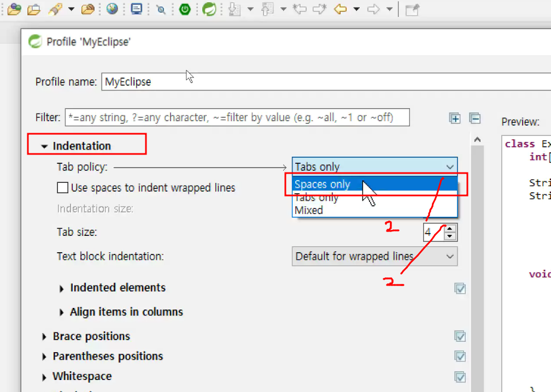Viewport: 551px width, 392px height.
Task: Select Mixed from Tab policy list
Action: click(374, 210)
